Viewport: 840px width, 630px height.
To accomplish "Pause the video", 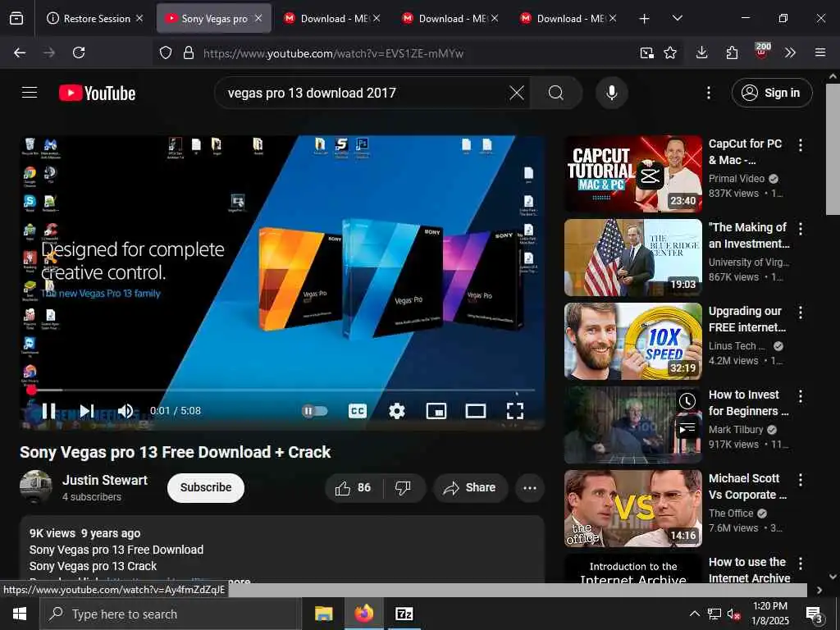I will (x=48, y=411).
